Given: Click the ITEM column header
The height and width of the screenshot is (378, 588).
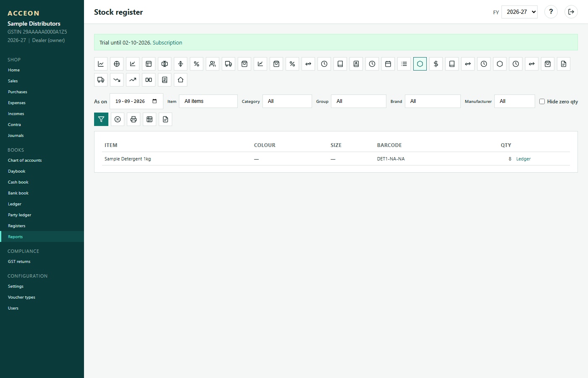Looking at the screenshot, I should pyautogui.click(x=111, y=145).
